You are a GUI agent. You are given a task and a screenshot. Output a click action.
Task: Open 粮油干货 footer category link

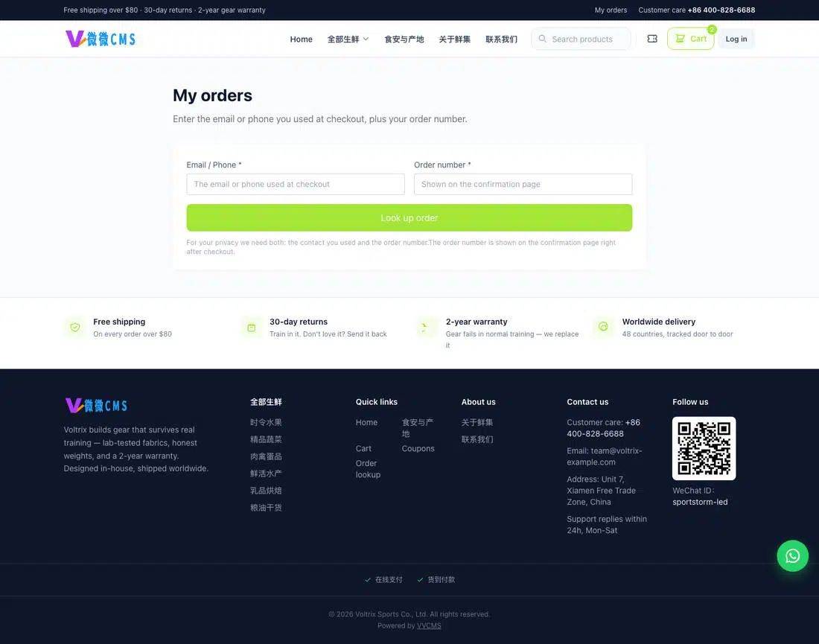coord(266,508)
